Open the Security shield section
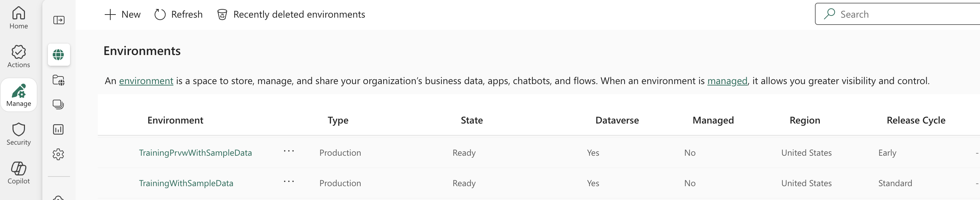Screen dimensions: 980x200 (19, 134)
